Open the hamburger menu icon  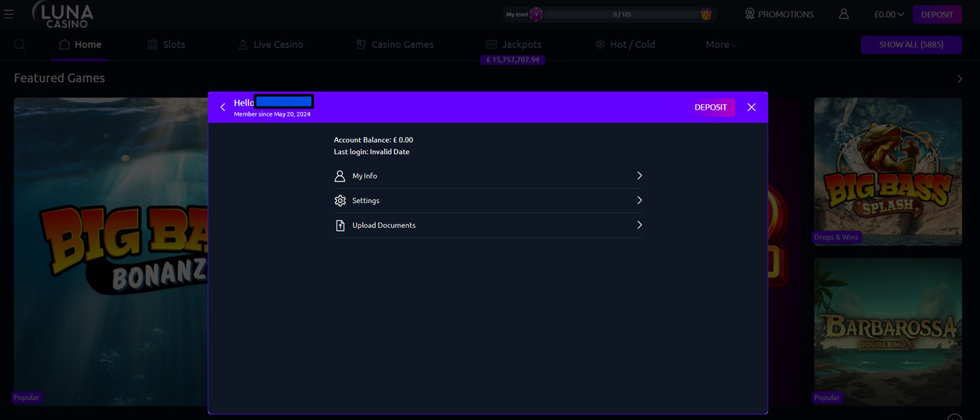(9, 14)
